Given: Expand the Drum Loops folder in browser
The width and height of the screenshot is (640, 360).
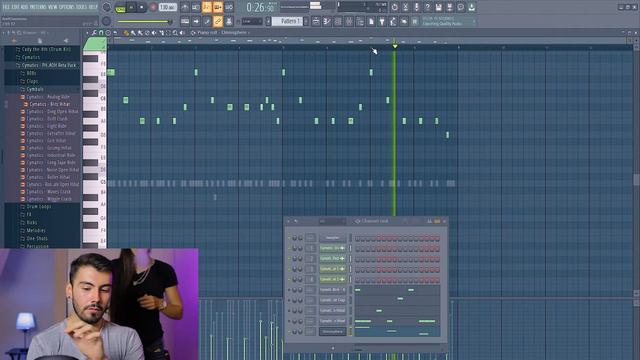Looking at the screenshot, I should [x=39, y=207].
